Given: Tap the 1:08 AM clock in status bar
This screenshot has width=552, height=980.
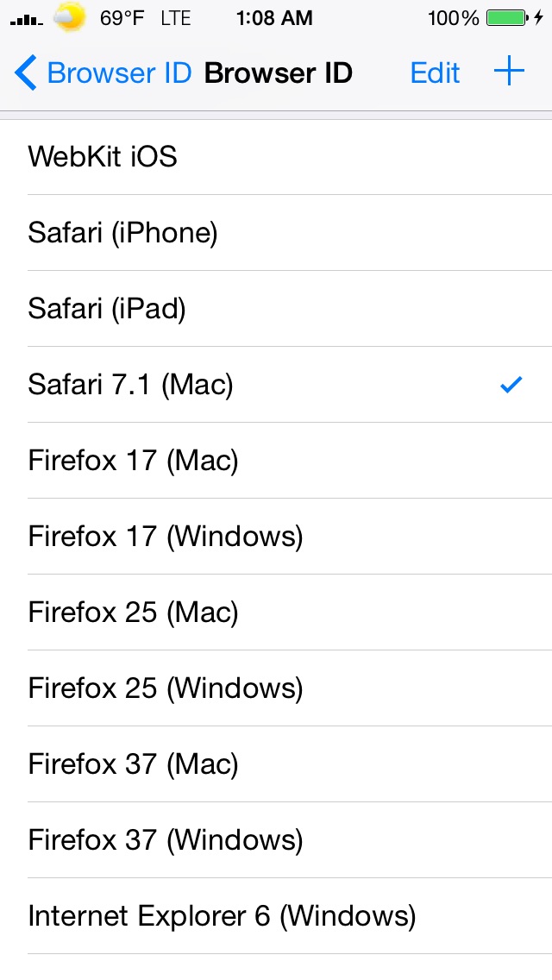Looking at the screenshot, I should click(x=274, y=18).
